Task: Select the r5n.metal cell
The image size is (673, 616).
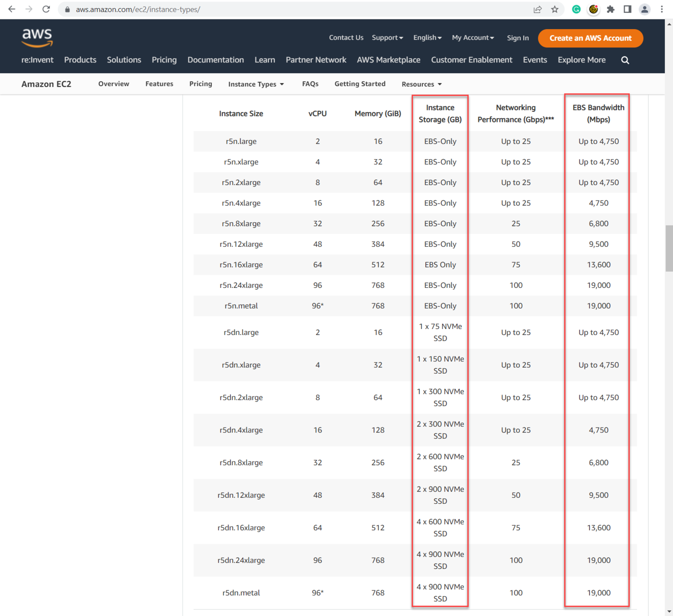Action: click(x=241, y=306)
